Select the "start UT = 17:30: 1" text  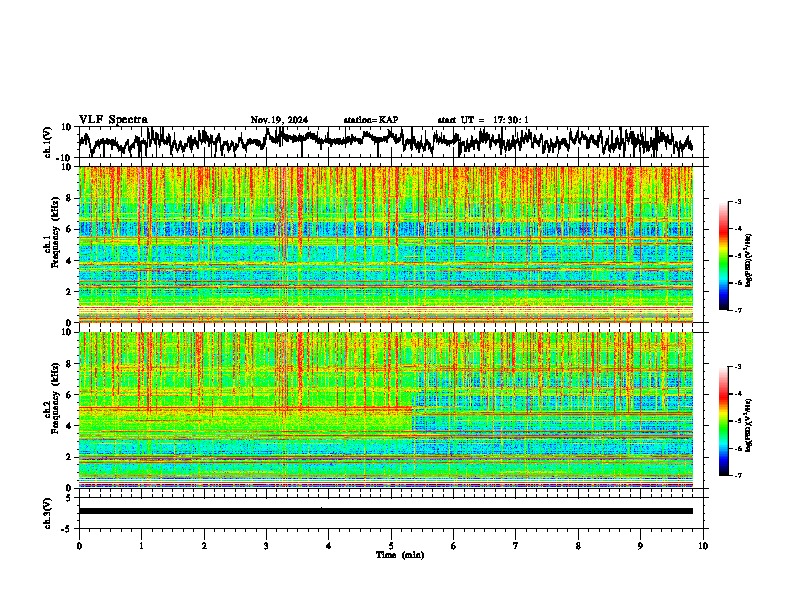(483, 120)
